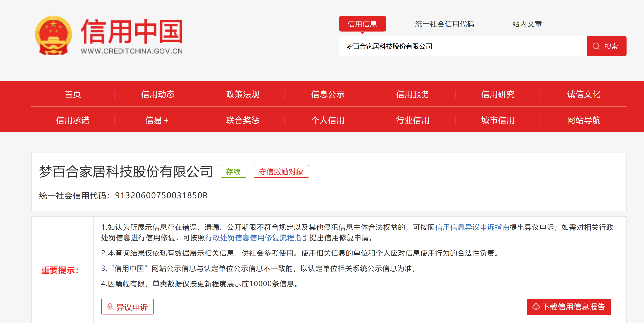The image size is (644, 323).
Task: Open 城市信用 navigation item
Action: (x=498, y=120)
